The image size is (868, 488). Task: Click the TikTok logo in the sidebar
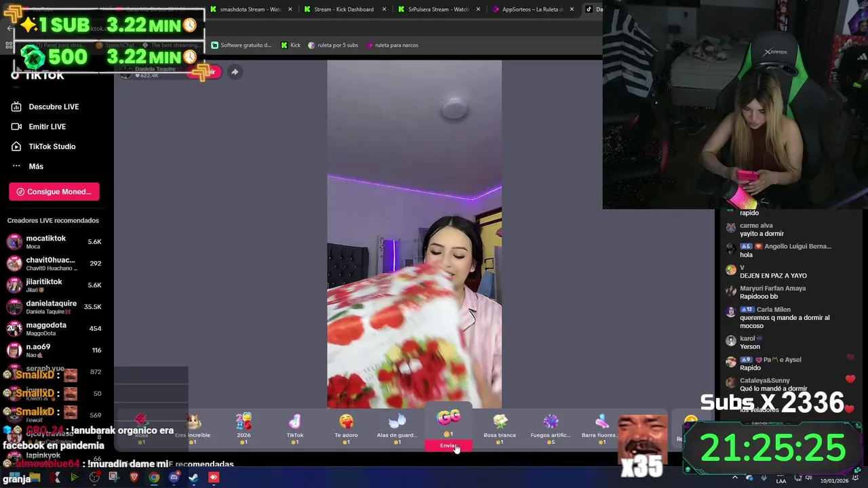(x=38, y=76)
